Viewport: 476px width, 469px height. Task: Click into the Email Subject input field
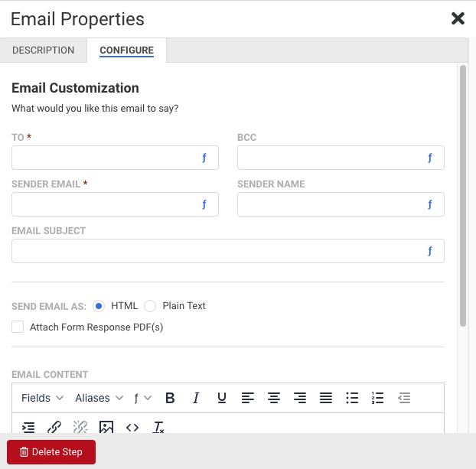click(x=228, y=251)
